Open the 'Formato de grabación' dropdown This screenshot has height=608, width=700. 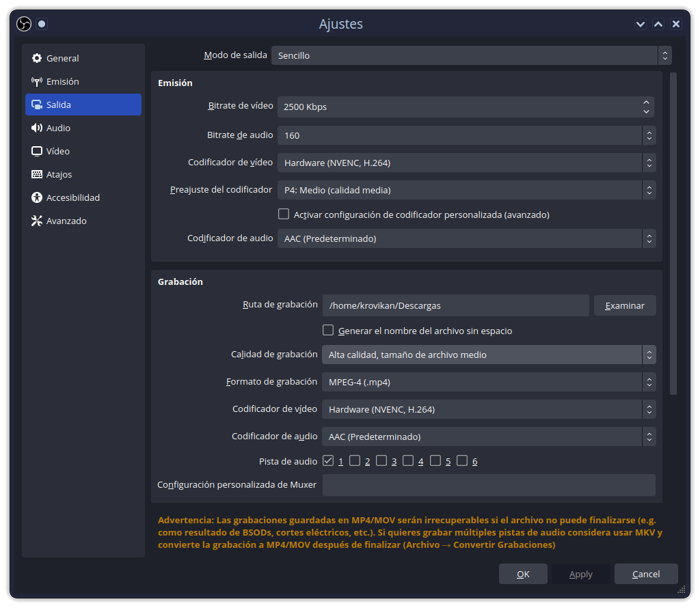pyautogui.click(x=489, y=382)
